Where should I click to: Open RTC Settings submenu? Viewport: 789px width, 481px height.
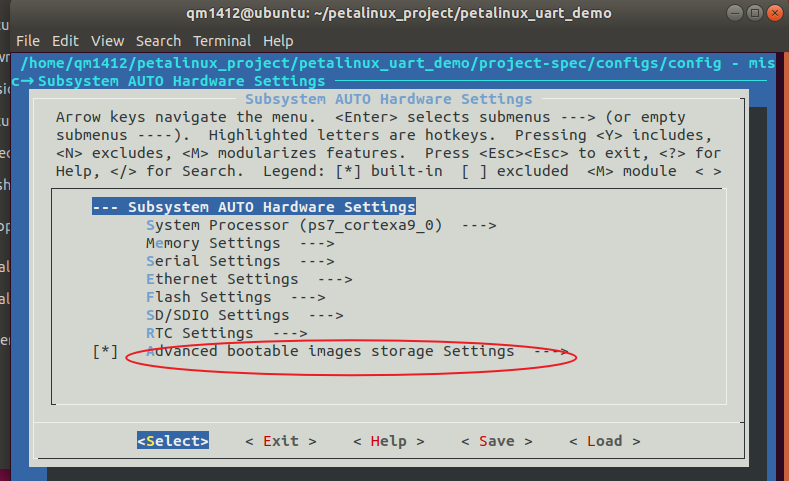(226, 333)
